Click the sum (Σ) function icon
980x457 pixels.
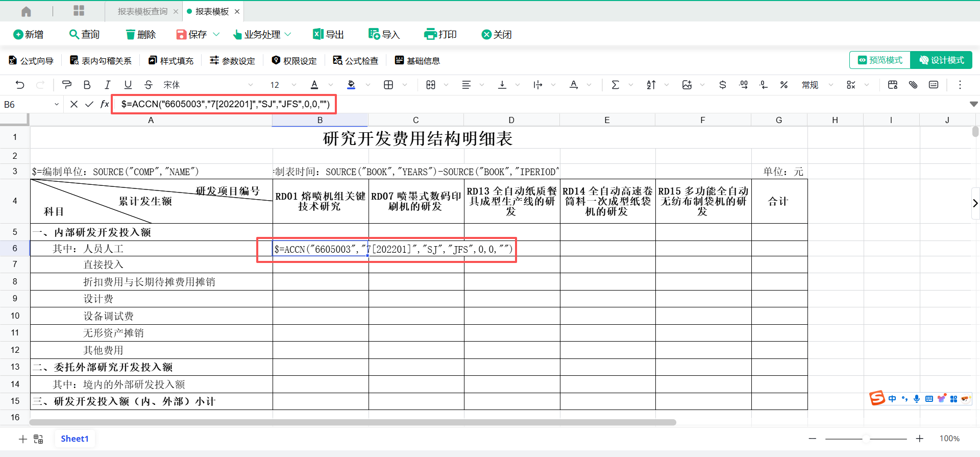[x=615, y=85]
